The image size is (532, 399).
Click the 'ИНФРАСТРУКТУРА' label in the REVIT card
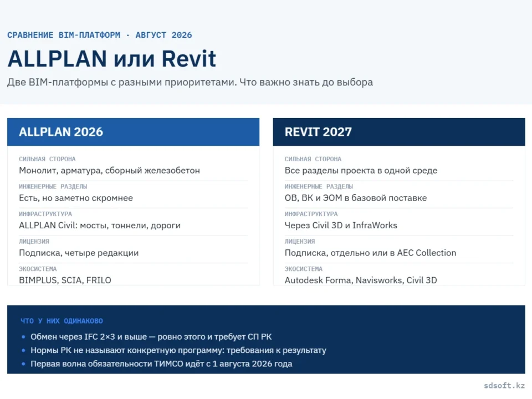coord(311,214)
